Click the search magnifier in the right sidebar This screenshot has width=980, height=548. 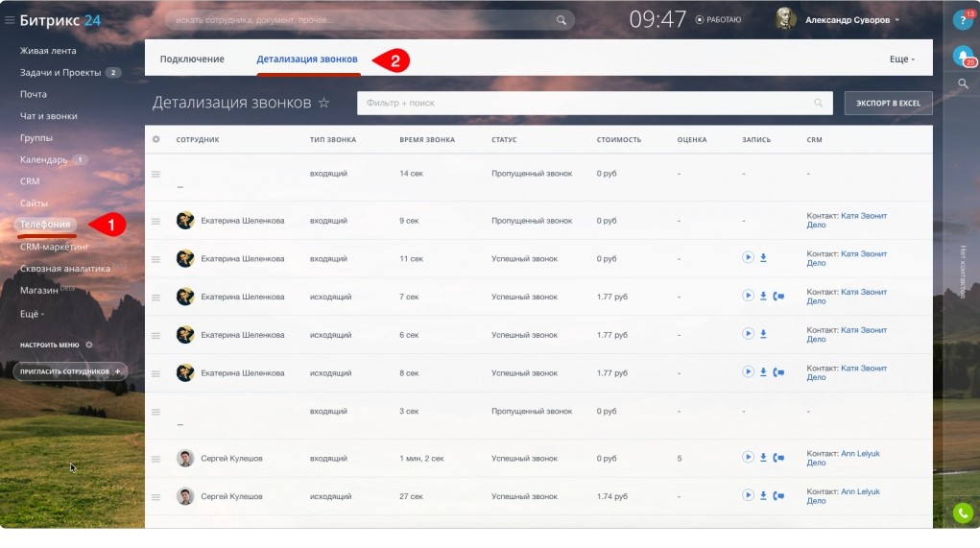pos(963,84)
